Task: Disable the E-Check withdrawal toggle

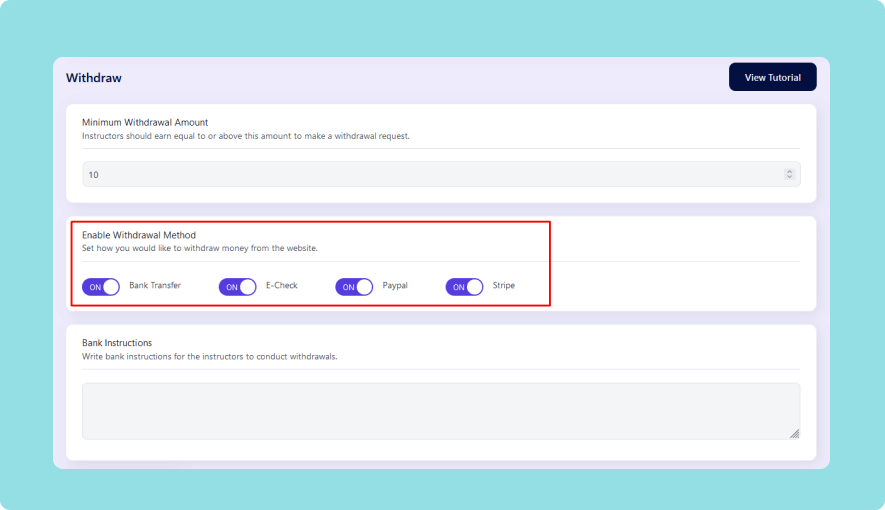Action: coord(237,287)
